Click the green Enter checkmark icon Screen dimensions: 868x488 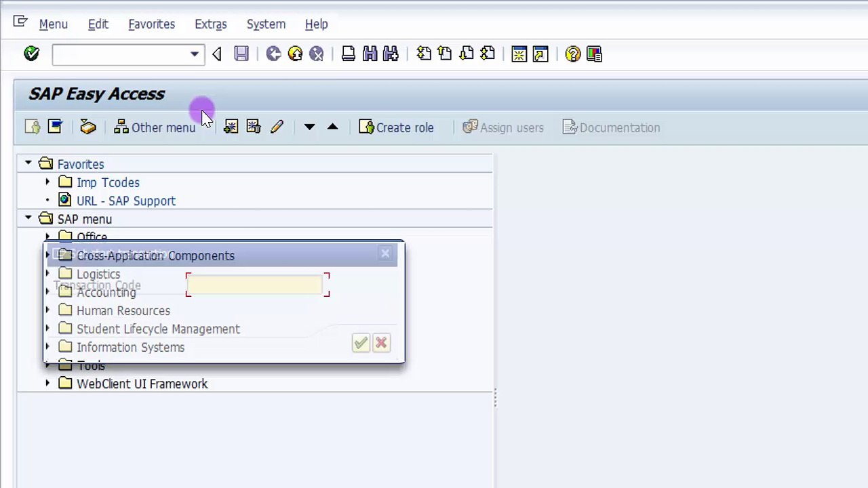click(31, 54)
